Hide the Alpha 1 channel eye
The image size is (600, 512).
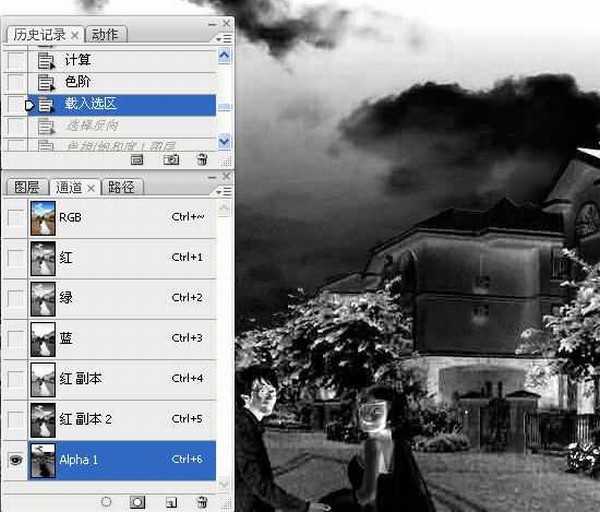[14, 459]
